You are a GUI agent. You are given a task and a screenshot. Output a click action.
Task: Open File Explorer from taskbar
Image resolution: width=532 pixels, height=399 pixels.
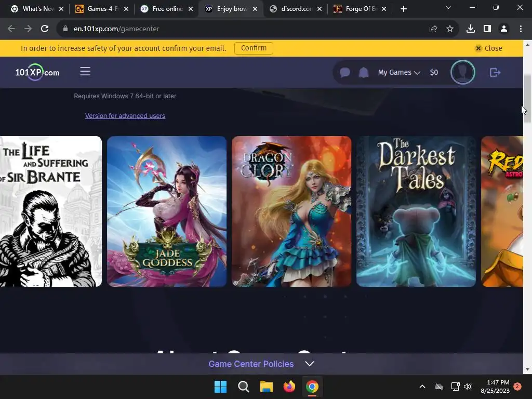(x=267, y=387)
